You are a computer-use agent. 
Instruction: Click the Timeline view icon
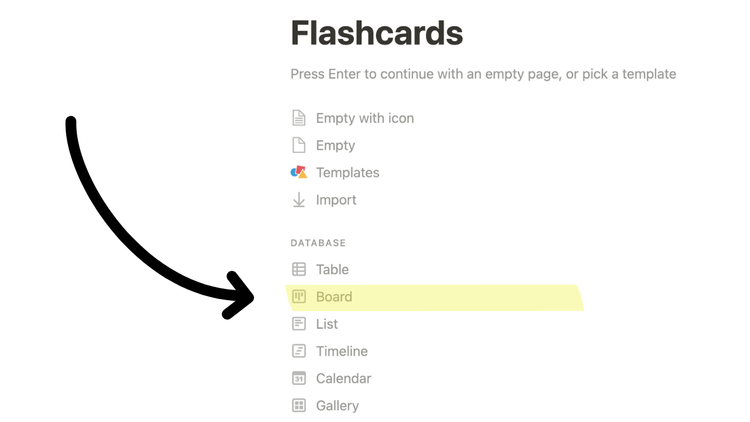point(298,351)
